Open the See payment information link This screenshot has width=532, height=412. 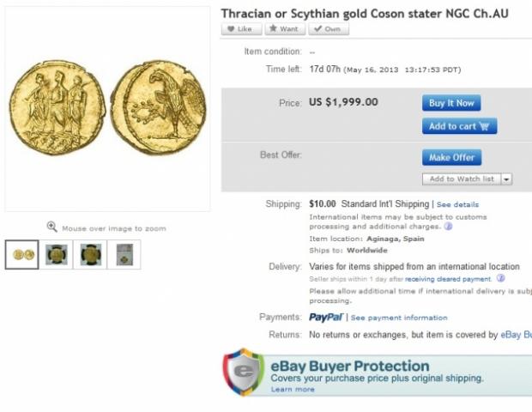point(401,318)
